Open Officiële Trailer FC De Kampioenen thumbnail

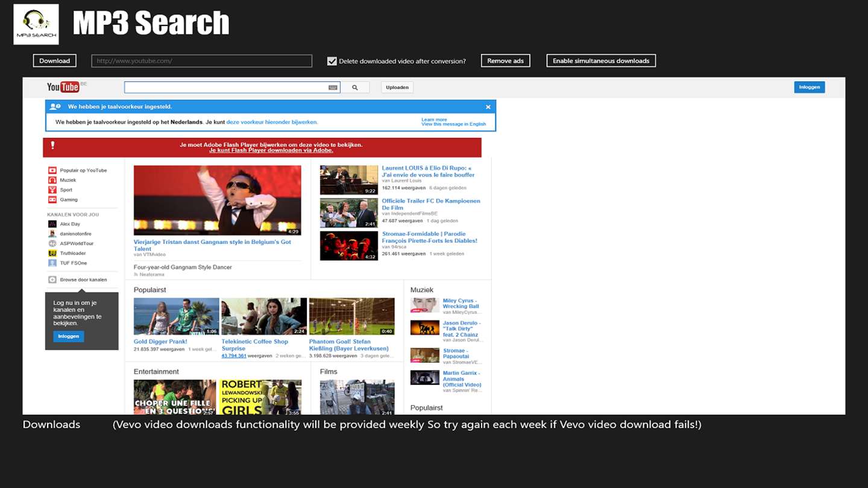349,213
